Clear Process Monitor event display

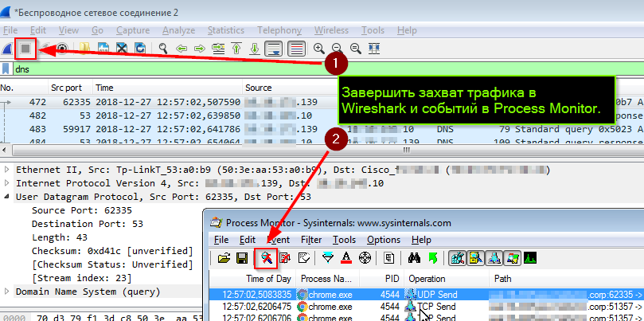[303, 258]
